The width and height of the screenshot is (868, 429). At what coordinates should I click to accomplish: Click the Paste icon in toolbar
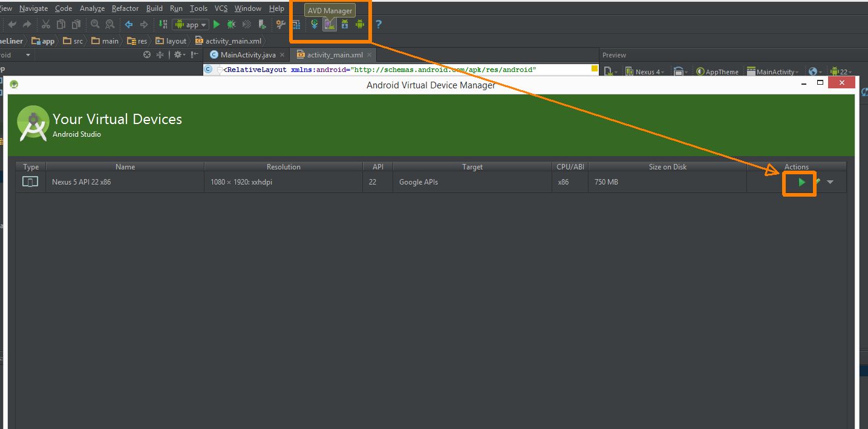(76, 24)
